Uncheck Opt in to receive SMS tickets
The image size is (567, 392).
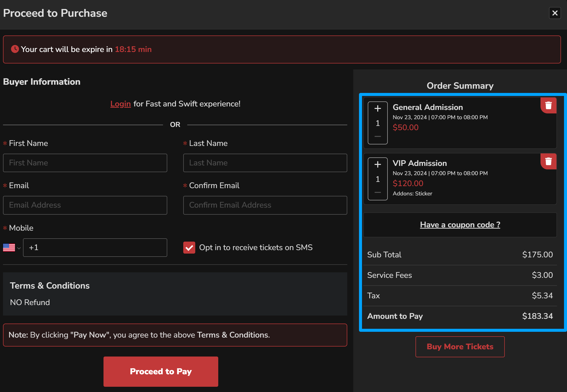(189, 248)
